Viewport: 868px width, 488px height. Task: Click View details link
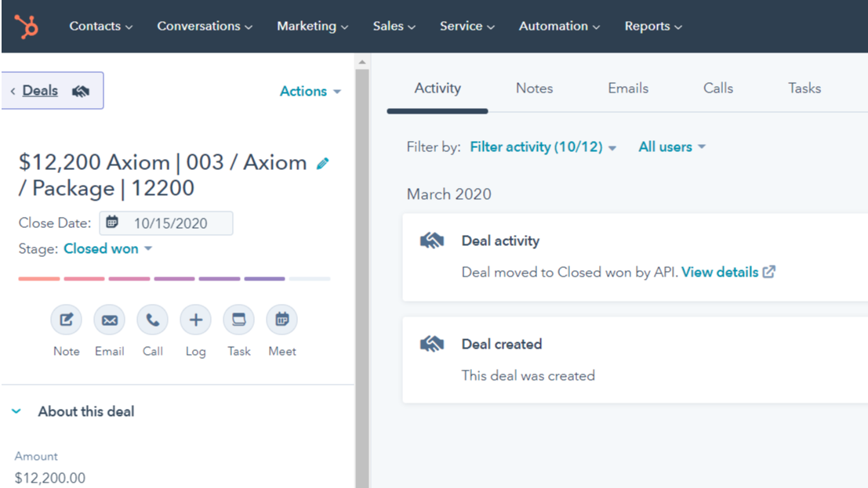(x=728, y=273)
